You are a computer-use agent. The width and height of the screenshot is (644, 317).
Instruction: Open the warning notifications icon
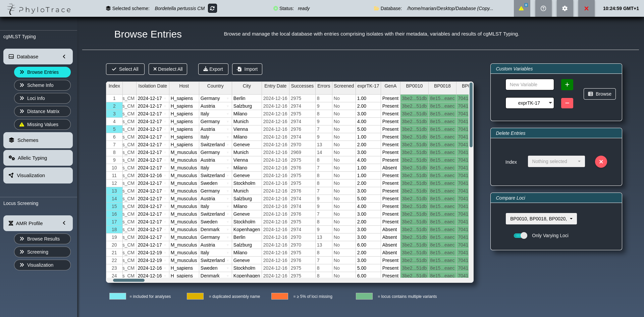click(522, 8)
